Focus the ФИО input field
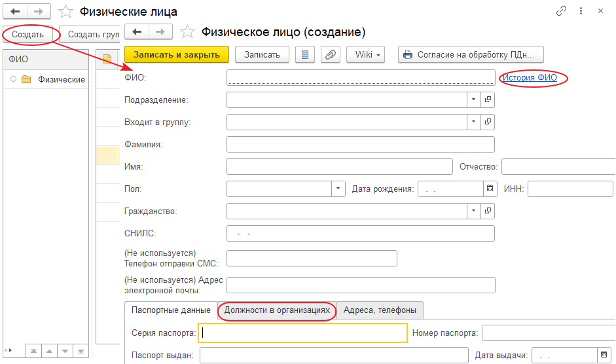 point(360,77)
